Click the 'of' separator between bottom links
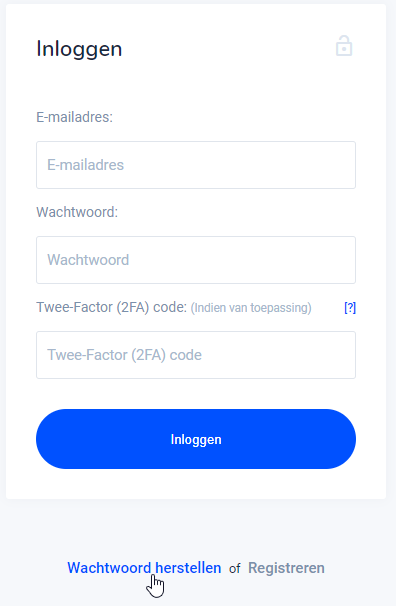The width and height of the screenshot is (396, 606). coord(235,569)
